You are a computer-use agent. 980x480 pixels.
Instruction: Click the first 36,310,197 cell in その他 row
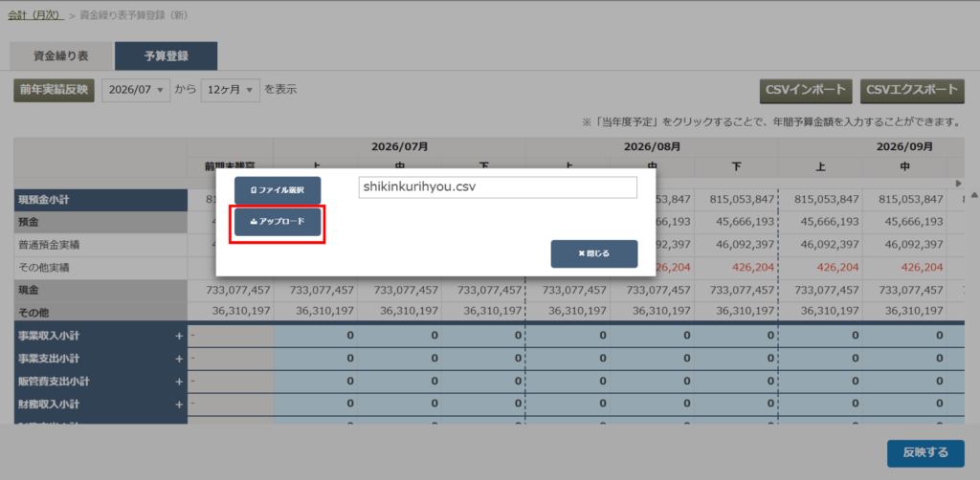click(x=230, y=312)
